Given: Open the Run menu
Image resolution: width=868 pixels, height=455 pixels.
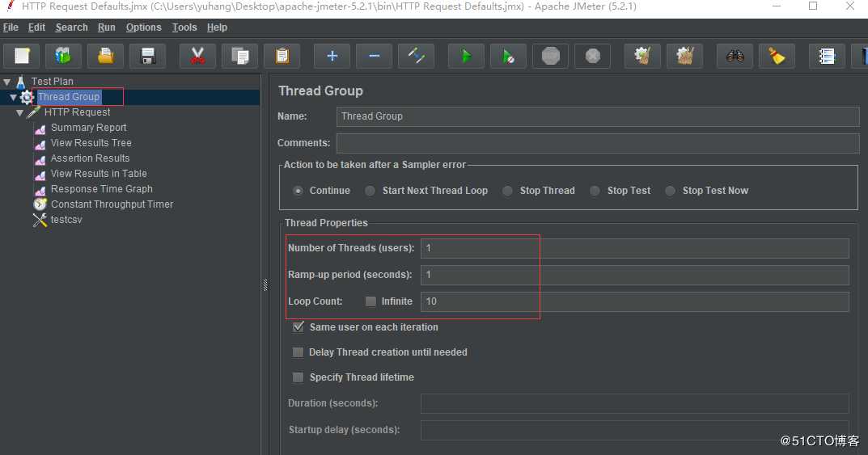Looking at the screenshot, I should click(x=106, y=27).
